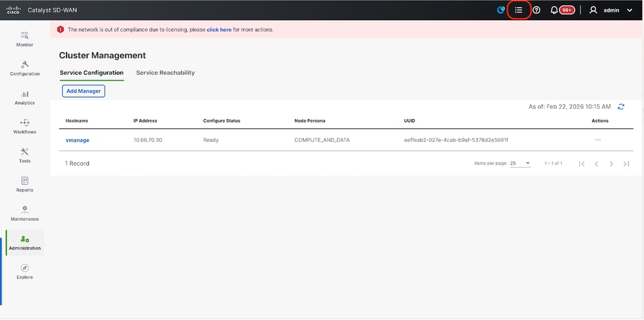Viewport: 644px width, 320px height.
Task: Open the Configuration wrench menu
Action: [25, 69]
